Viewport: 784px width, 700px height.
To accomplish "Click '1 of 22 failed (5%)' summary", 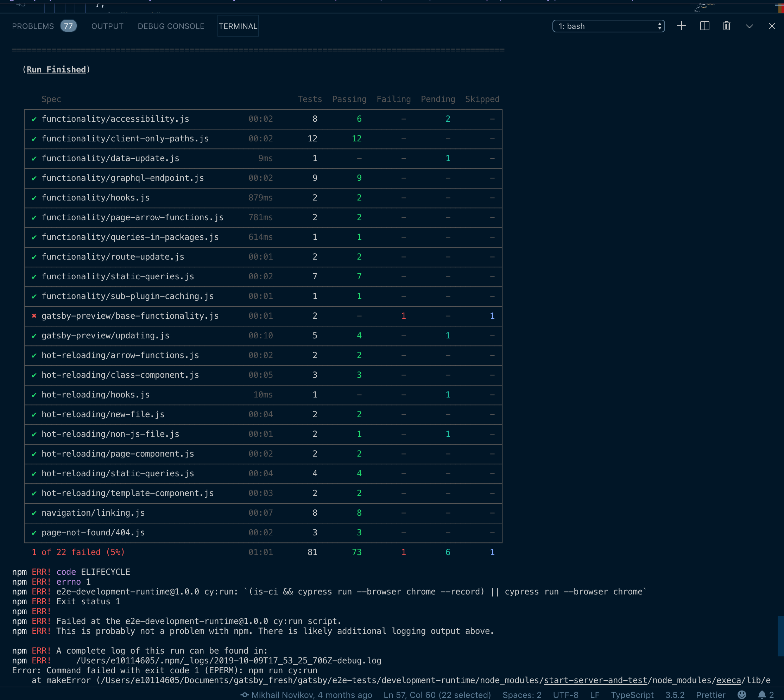I will coord(78,552).
